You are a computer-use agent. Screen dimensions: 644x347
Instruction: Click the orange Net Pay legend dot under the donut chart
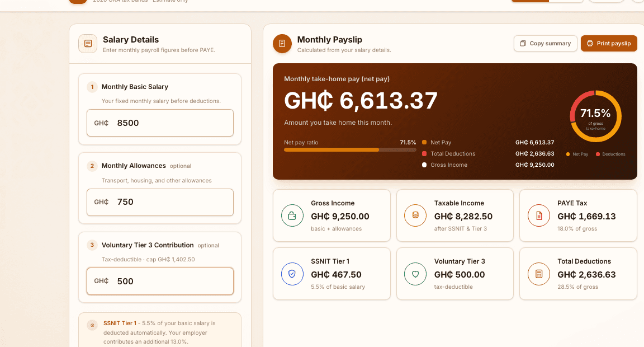pos(567,154)
